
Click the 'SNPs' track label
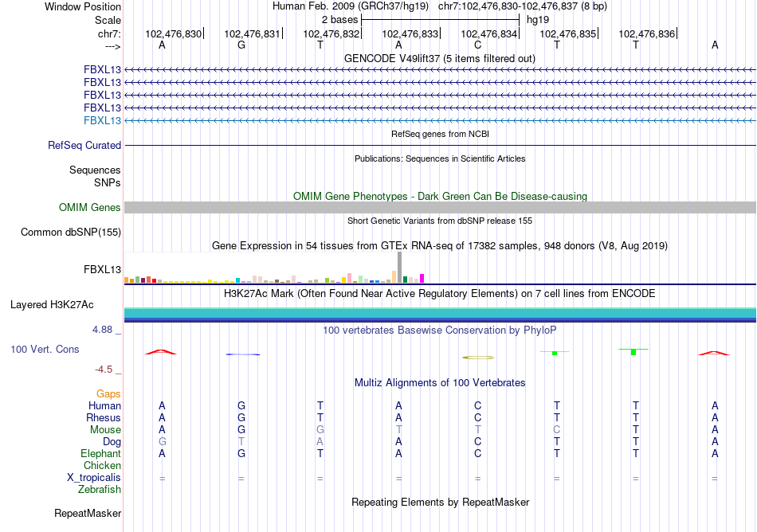point(108,183)
